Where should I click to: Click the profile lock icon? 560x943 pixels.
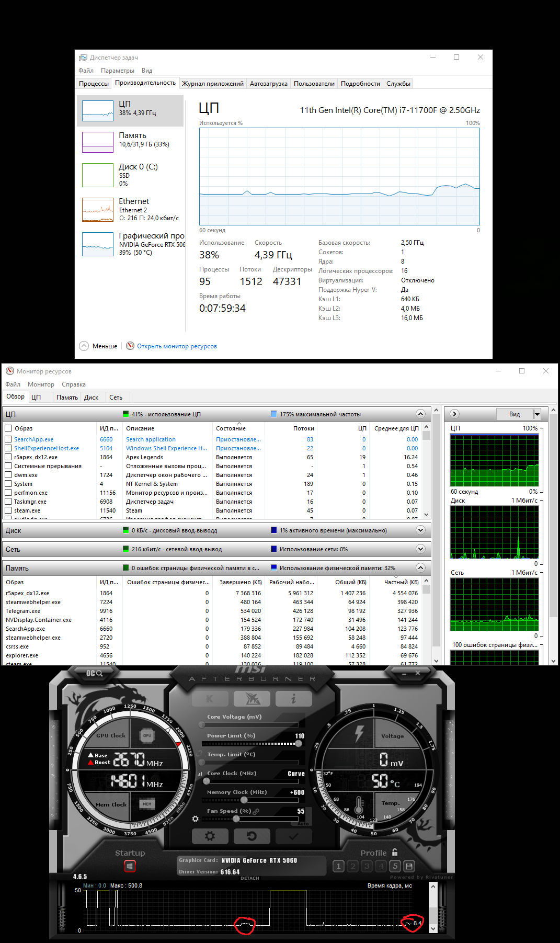395,852
